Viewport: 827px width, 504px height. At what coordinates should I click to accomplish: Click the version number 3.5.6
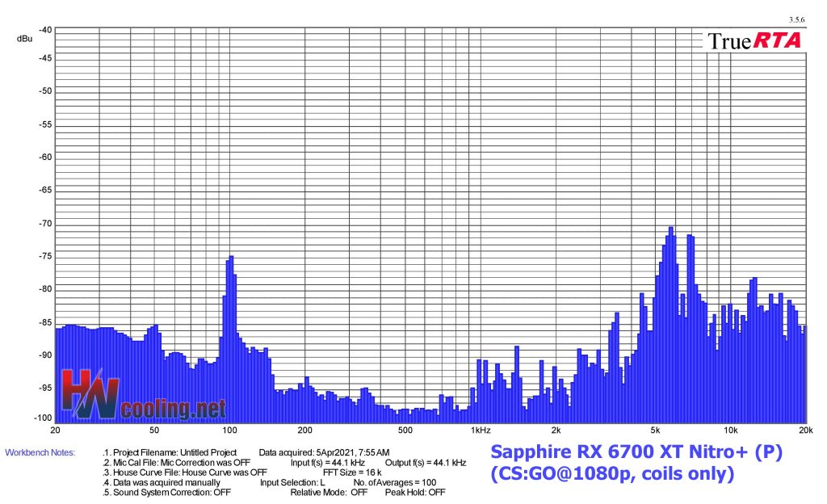coord(796,20)
